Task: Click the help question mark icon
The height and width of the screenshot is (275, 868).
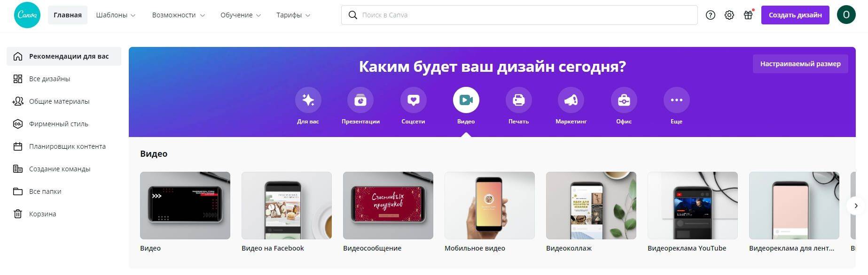Action: [710, 15]
